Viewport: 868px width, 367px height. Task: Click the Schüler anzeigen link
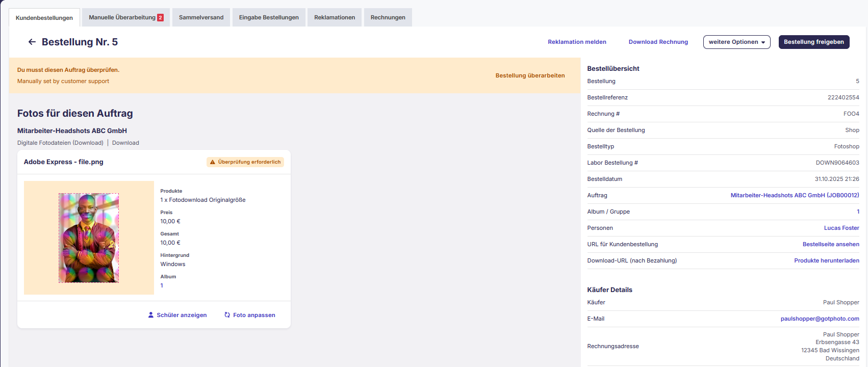pyautogui.click(x=177, y=315)
